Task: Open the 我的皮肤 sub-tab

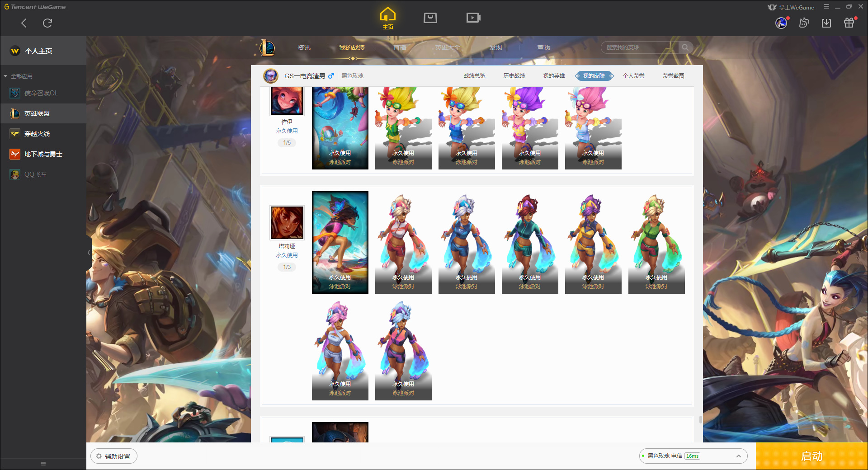Action: [594, 76]
